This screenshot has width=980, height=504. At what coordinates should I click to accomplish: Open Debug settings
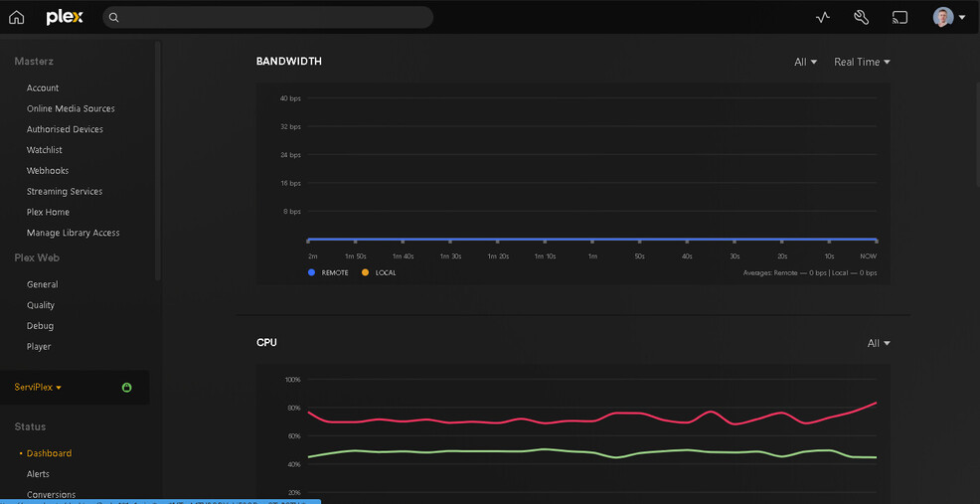point(40,326)
